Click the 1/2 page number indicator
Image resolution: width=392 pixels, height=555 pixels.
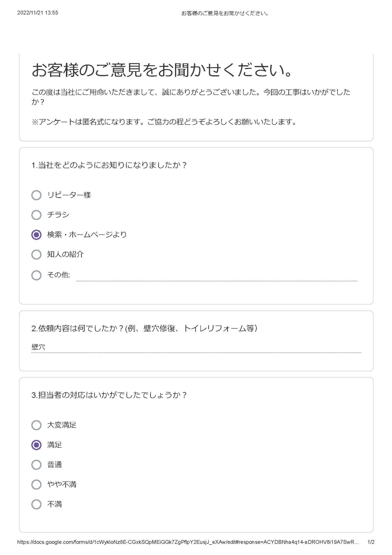[x=371, y=542]
